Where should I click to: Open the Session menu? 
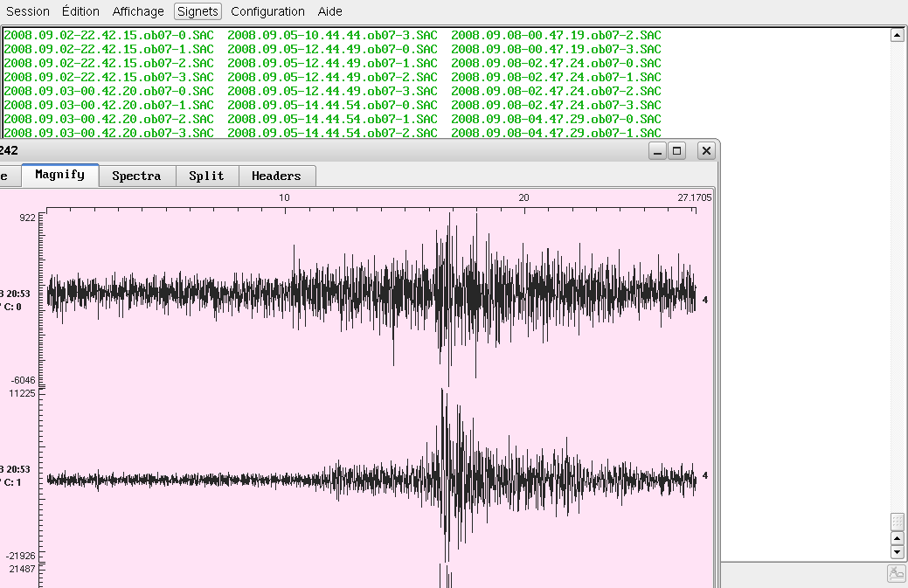[x=28, y=11]
